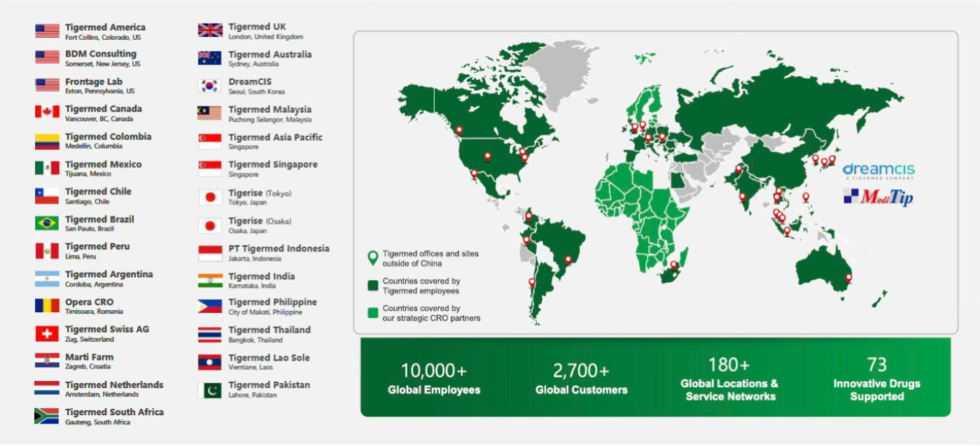Click the UK flag beside Tigermed UK
This screenshot has width=980, height=446.
(x=210, y=31)
